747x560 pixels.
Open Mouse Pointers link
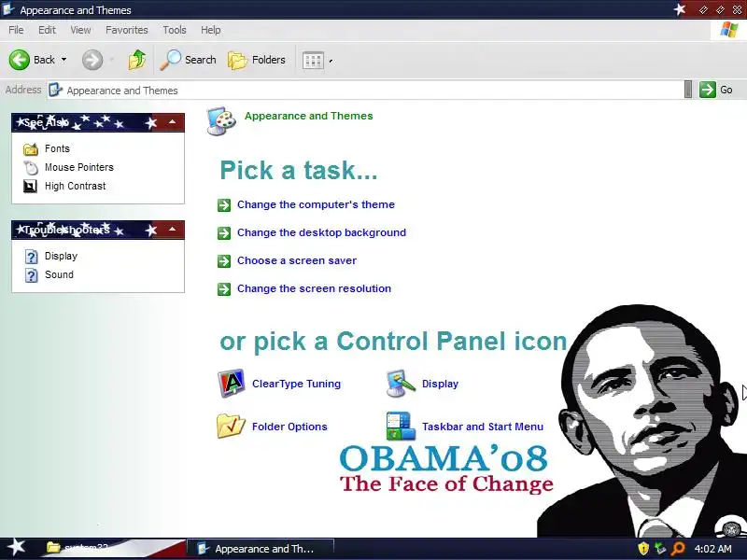pos(79,167)
